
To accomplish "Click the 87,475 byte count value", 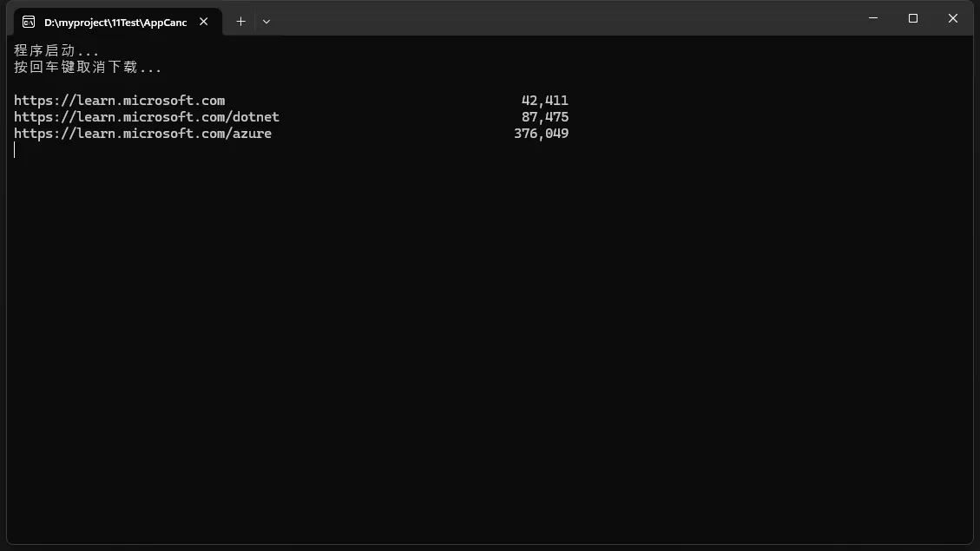I will [544, 117].
